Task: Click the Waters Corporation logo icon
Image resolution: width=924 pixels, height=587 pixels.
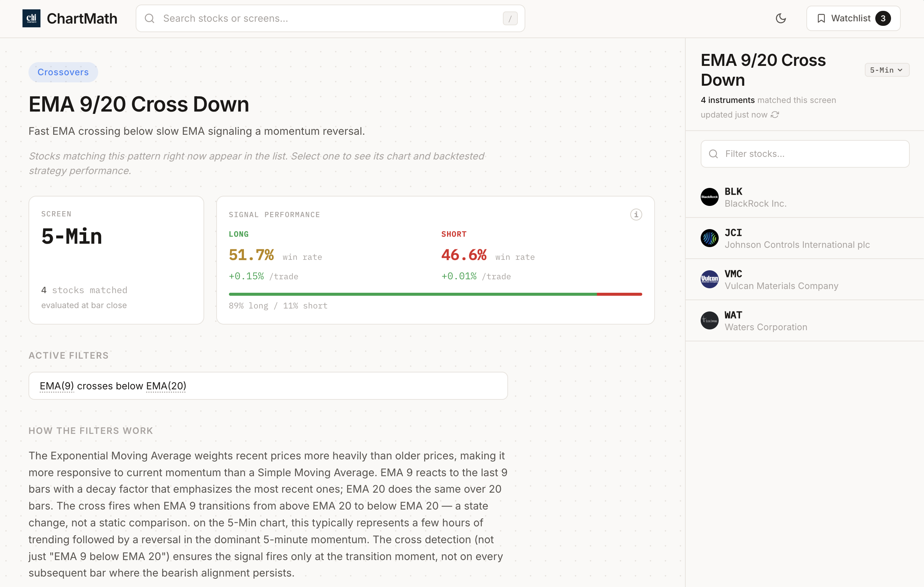Action: (709, 320)
